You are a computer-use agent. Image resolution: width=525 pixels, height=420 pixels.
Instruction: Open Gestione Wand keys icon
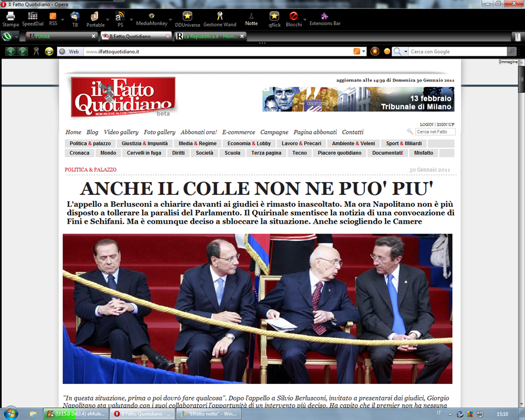point(220,16)
